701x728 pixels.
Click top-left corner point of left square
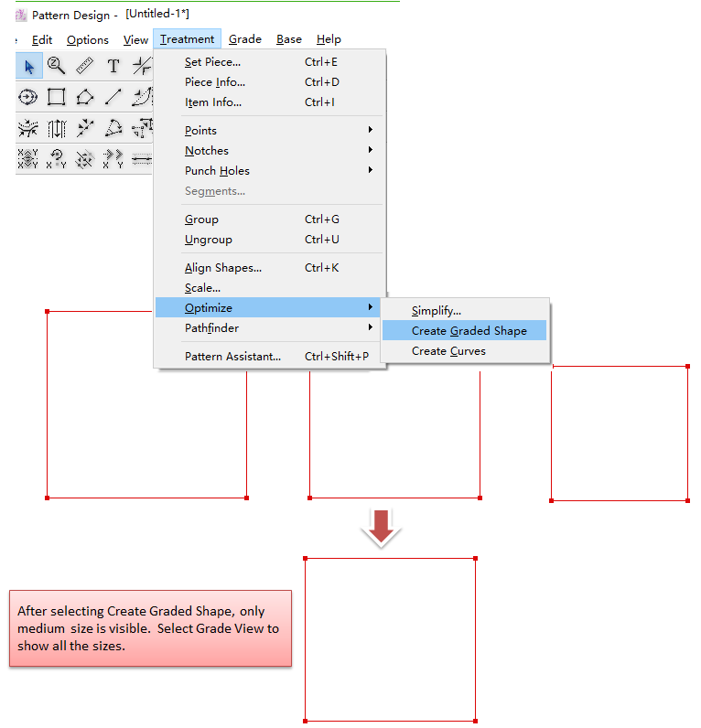tap(47, 312)
